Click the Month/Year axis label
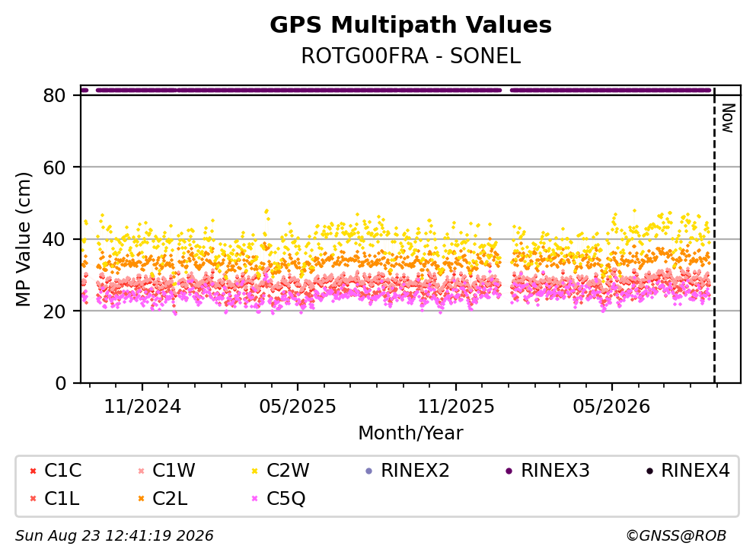 click(x=410, y=433)
